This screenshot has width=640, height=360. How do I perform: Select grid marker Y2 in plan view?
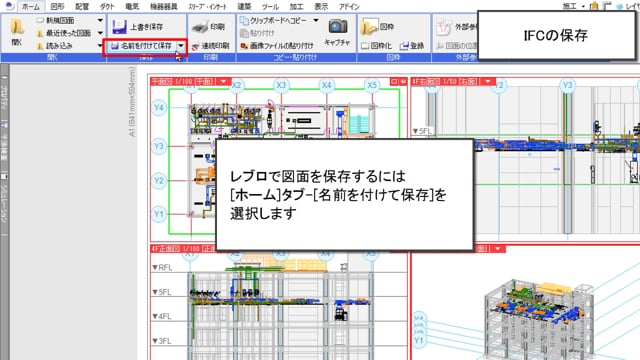[159, 180]
